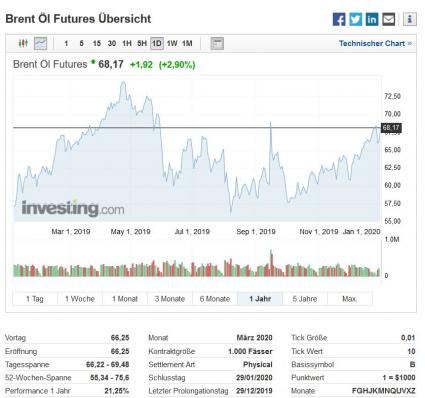
Task: Click the Brent Öl Futures Übersicht heading
Action: pyautogui.click(x=78, y=19)
